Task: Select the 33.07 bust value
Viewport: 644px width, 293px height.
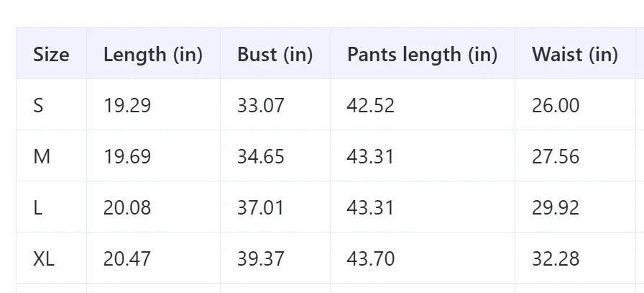Action: (x=260, y=105)
